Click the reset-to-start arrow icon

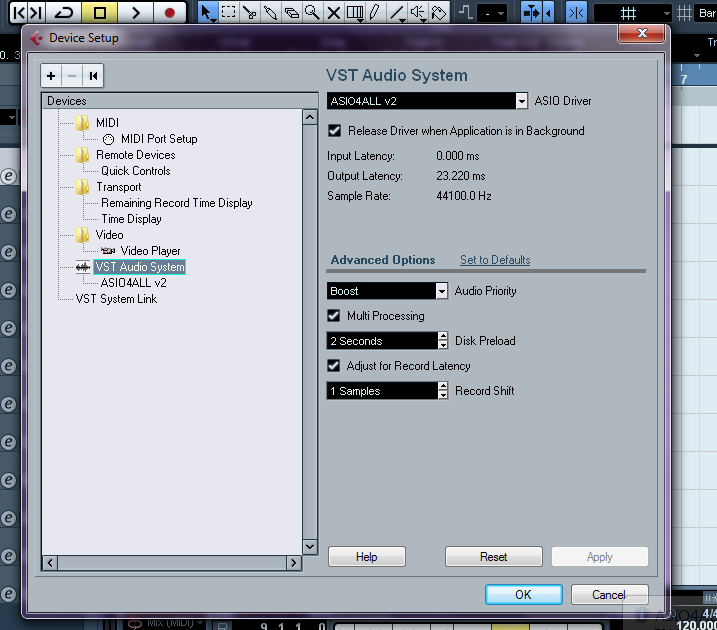pyautogui.click(x=93, y=75)
